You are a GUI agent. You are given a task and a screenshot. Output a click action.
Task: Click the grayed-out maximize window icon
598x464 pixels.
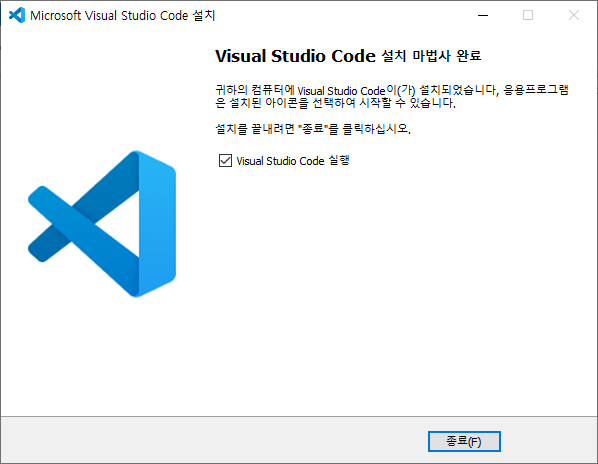click(528, 15)
